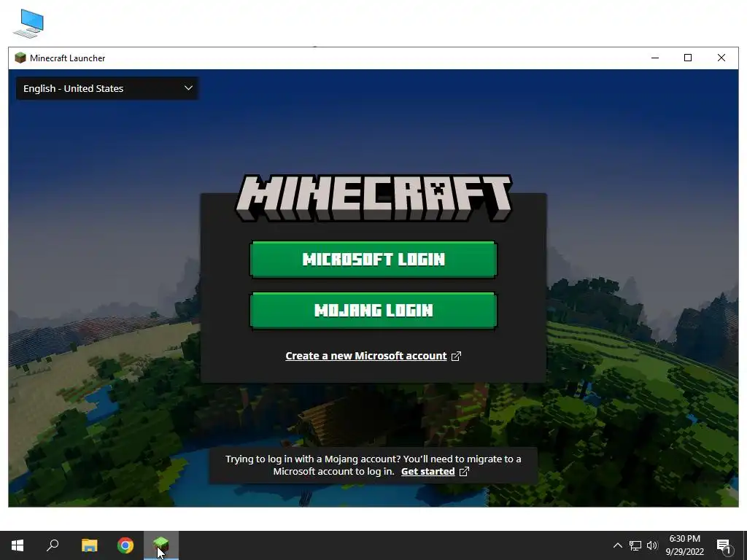
Task: Open the taskbar search magnifier
Action: (53, 545)
